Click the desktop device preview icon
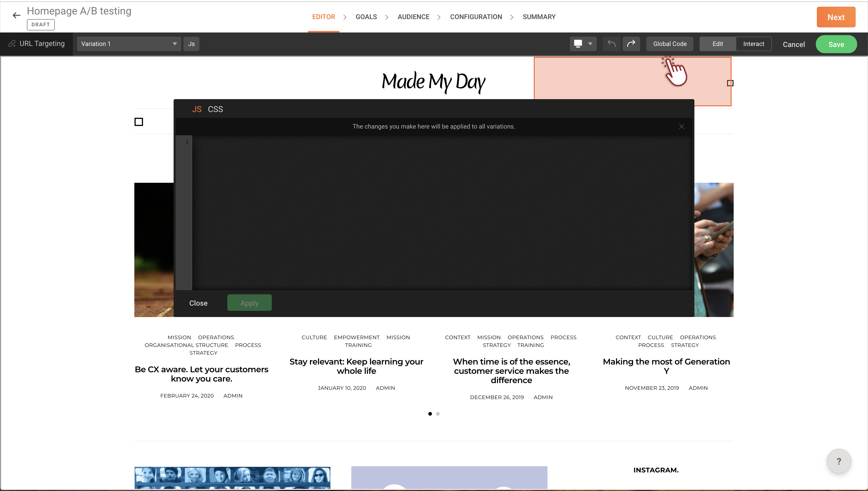This screenshot has width=868, height=491. click(x=578, y=44)
